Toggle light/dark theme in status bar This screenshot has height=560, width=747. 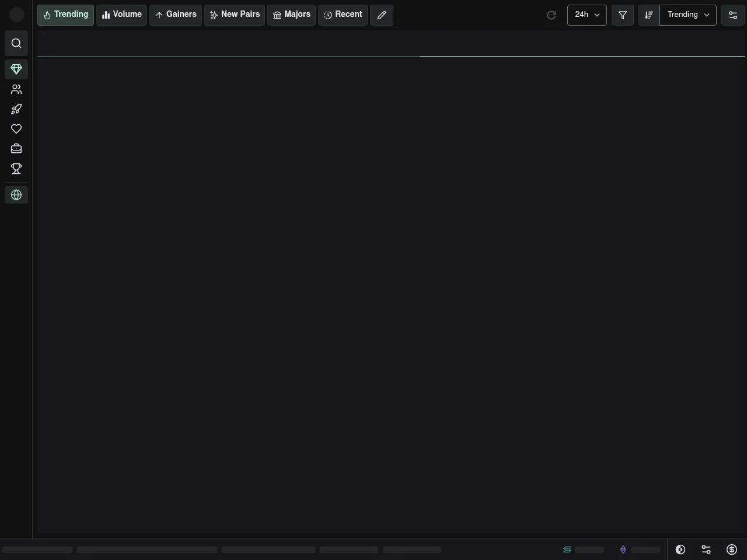[x=680, y=549]
